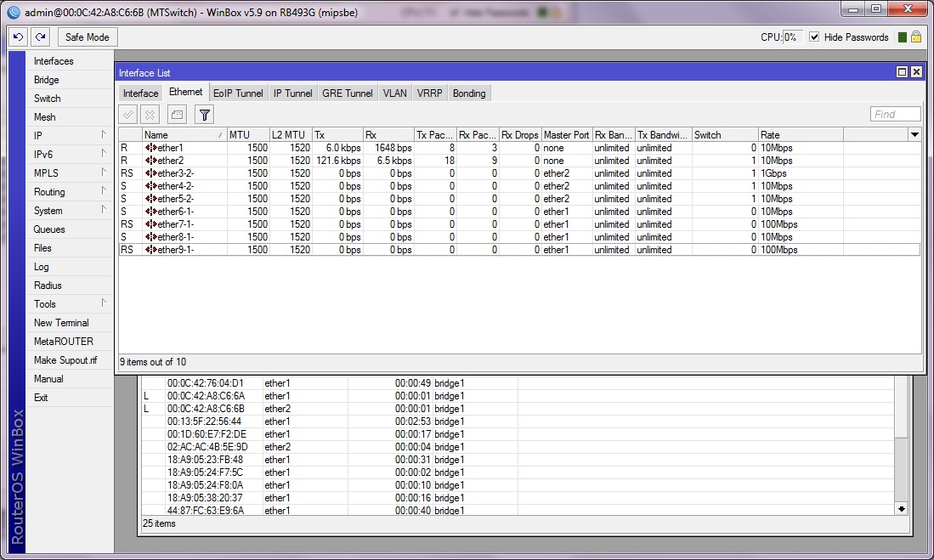This screenshot has height=560, width=934.
Task: Click the Find input field
Action: 895,115
